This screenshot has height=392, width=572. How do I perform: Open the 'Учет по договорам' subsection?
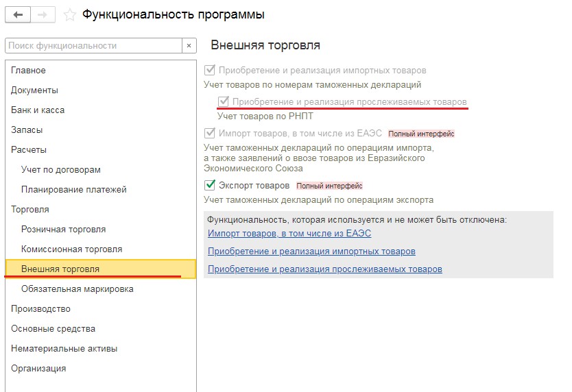(61, 170)
